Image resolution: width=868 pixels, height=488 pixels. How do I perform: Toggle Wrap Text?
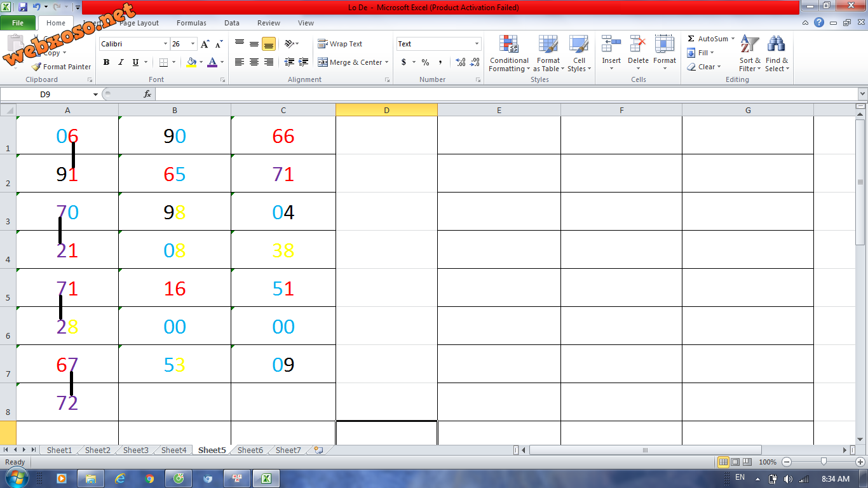pyautogui.click(x=340, y=44)
